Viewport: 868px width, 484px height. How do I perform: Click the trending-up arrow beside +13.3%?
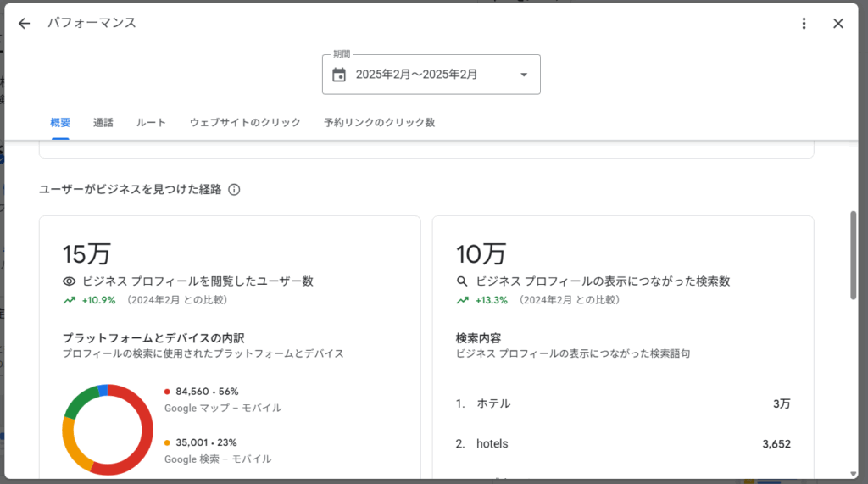[x=462, y=300]
